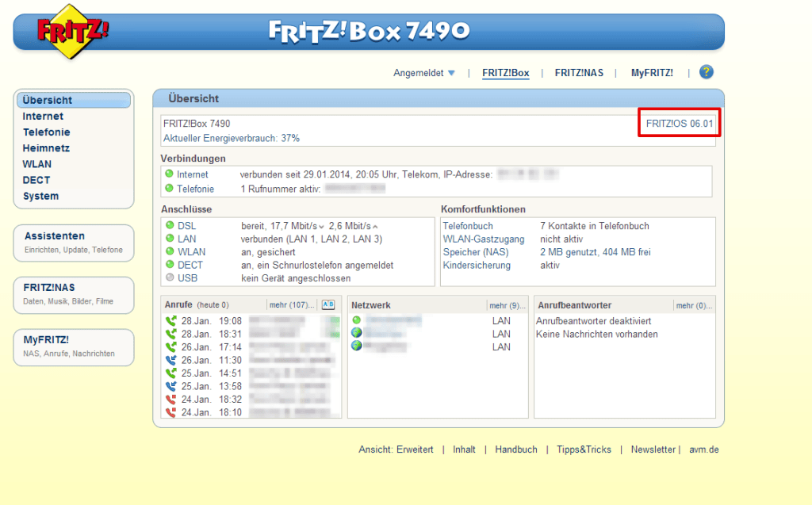The height and width of the screenshot is (505, 812).
Task: Click the grey USB status indicator
Action: 170,277
